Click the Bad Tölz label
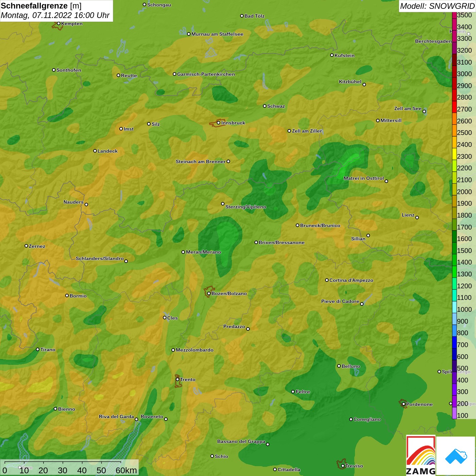Screen dimensions: 476x476 254,16
